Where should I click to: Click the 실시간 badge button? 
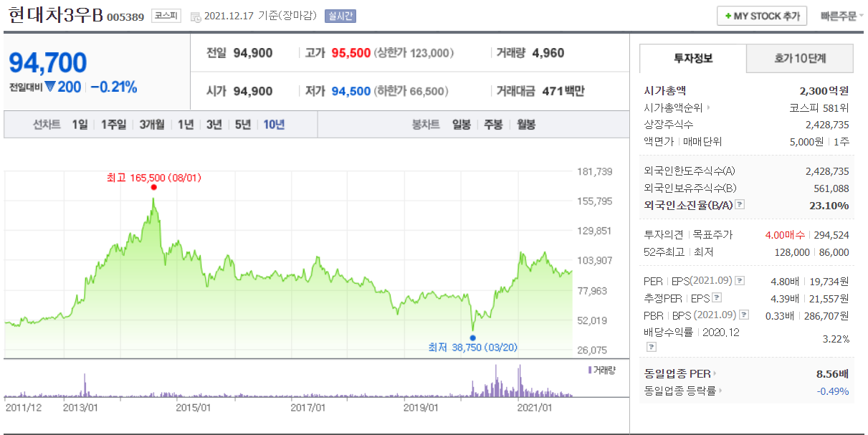coord(340,16)
